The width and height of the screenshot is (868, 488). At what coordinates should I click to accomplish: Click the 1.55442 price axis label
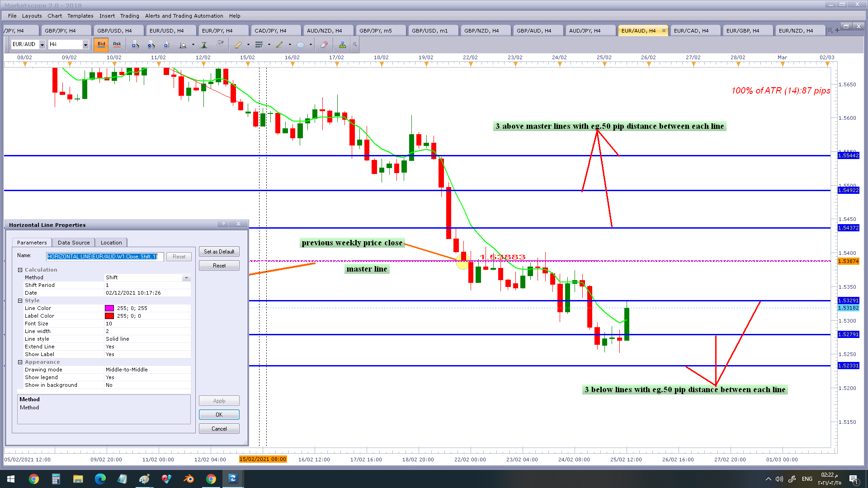(x=848, y=155)
